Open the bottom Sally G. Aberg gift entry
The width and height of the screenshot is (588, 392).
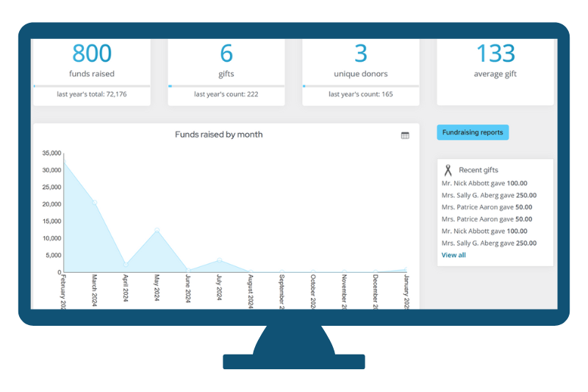pos(489,243)
